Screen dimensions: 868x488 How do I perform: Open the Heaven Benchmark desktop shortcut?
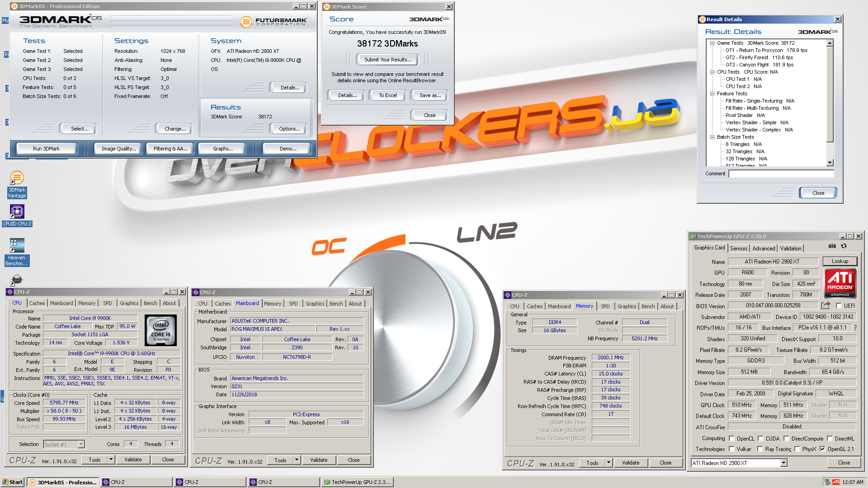(17, 252)
